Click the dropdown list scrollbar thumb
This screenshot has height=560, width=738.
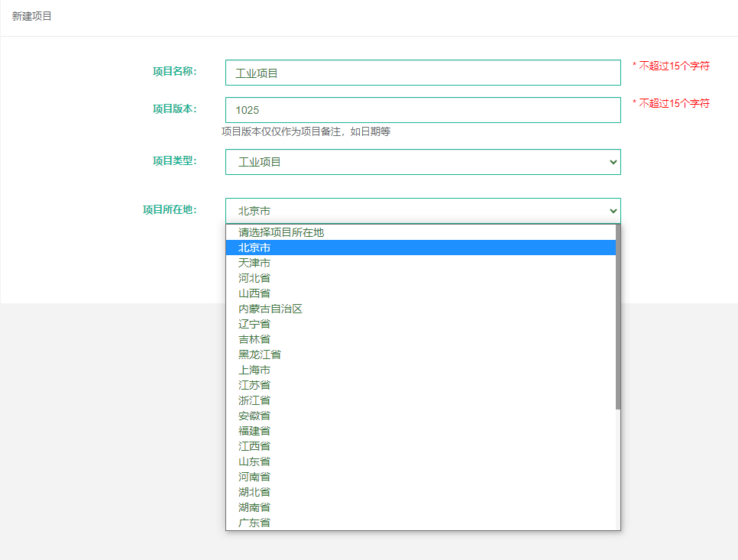[618, 317]
